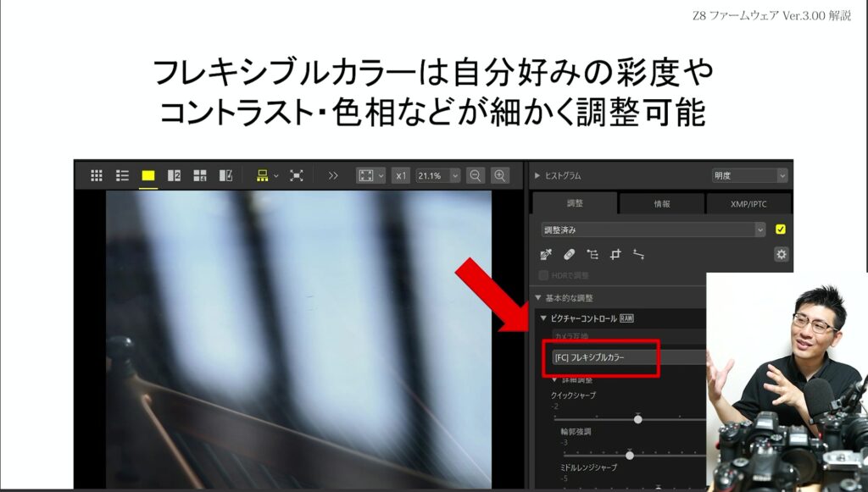Image resolution: width=868 pixels, height=492 pixels.
Task: Click the クイックシャープ slider handle
Action: click(637, 418)
